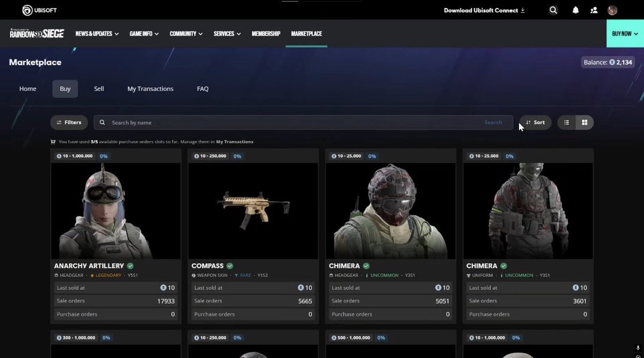Viewport: 644px width, 358px height.
Task: Click the Compass item title
Action: tap(208, 266)
